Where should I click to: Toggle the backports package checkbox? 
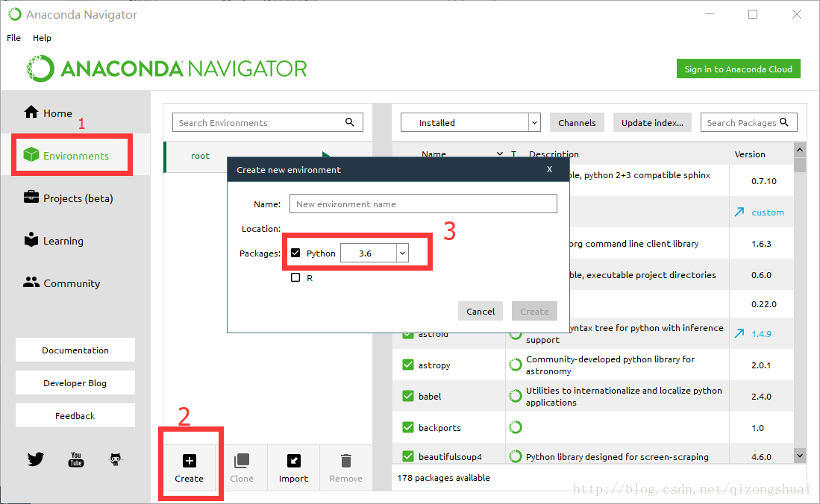(408, 427)
